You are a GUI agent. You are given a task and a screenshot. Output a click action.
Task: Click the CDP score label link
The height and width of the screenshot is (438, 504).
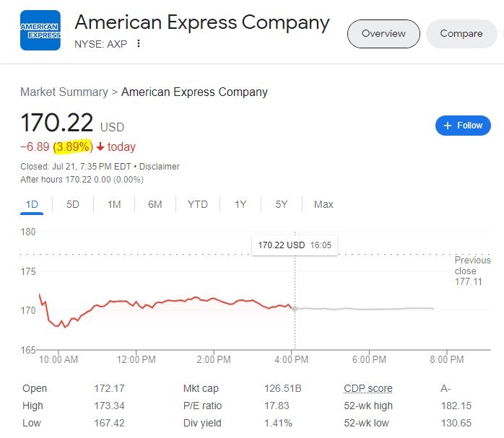tap(368, 388)
